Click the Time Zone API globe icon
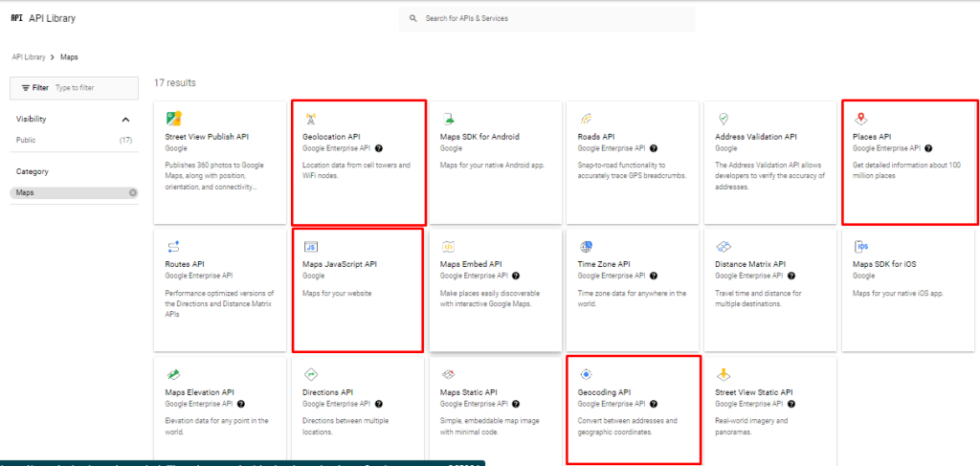The width and height of the screenshot is (980, 466). (x=586, y=246)
